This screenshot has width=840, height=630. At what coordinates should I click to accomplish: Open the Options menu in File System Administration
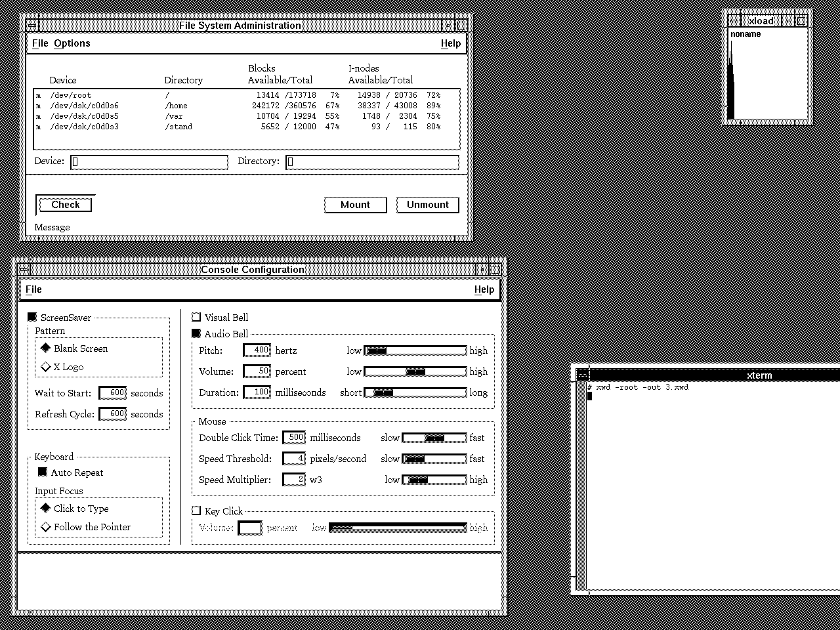(72, 43)
